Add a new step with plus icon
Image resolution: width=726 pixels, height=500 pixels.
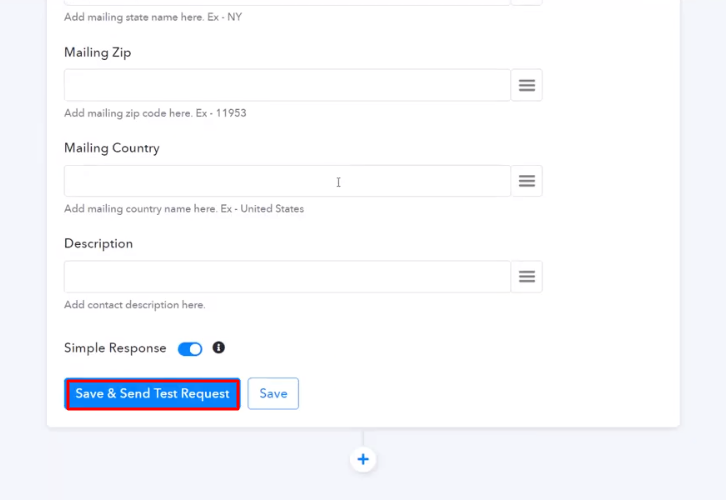point(363,459)
